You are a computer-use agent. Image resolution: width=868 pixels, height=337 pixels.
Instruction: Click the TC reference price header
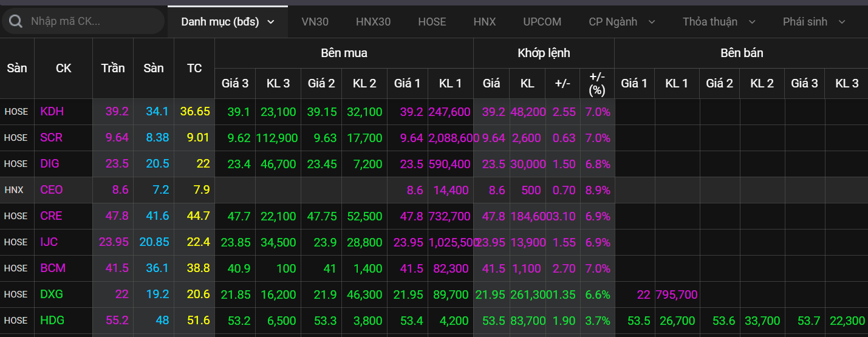tap(194, 68)
